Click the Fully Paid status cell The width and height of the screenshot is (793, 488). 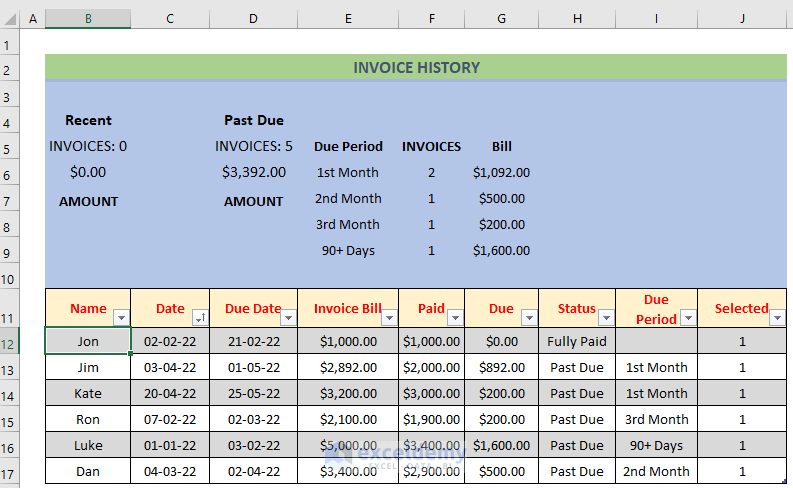[577, 341]
